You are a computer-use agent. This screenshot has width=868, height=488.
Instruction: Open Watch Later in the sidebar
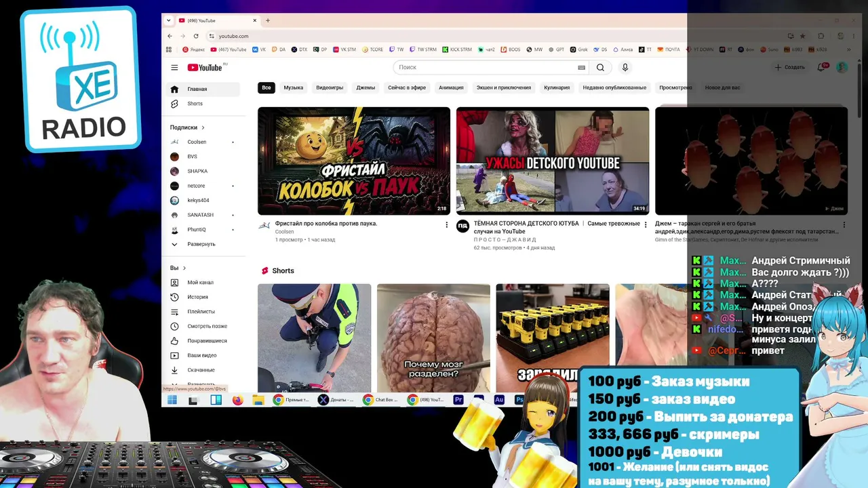click(x=203, y=326)
